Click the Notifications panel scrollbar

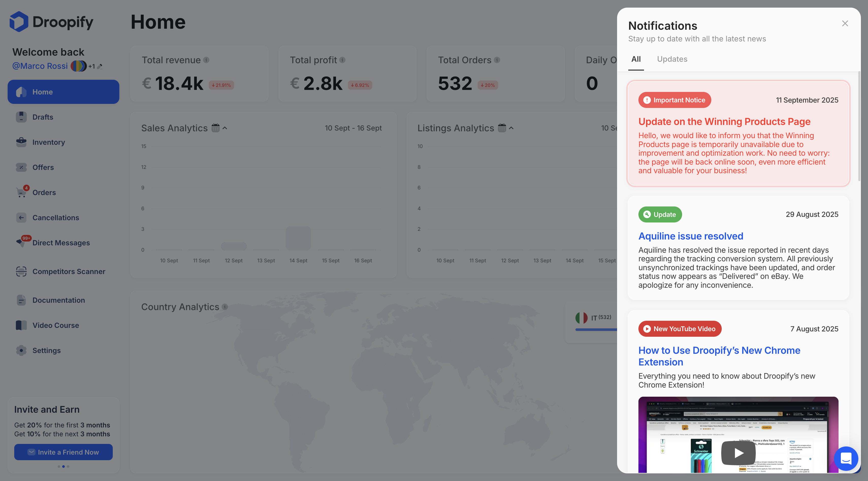[x=859, y=126]
